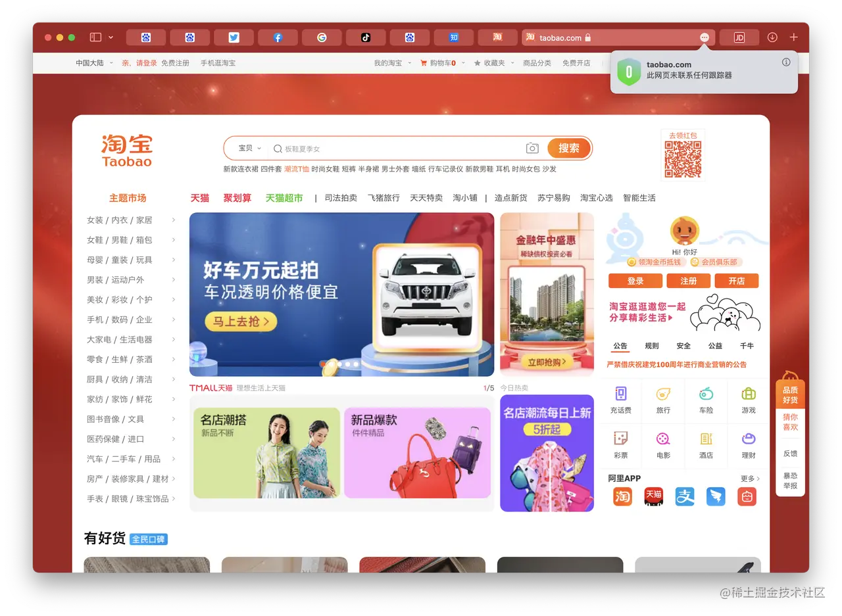Click the 免费注册 link in the top bar
Image resolution: width=842 pixels, height=616 pixels.
(x=175, y=63)
